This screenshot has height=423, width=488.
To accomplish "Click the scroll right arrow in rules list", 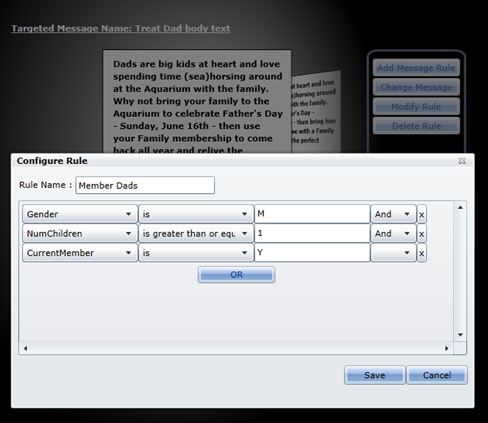I will click(x=447, y=348).
